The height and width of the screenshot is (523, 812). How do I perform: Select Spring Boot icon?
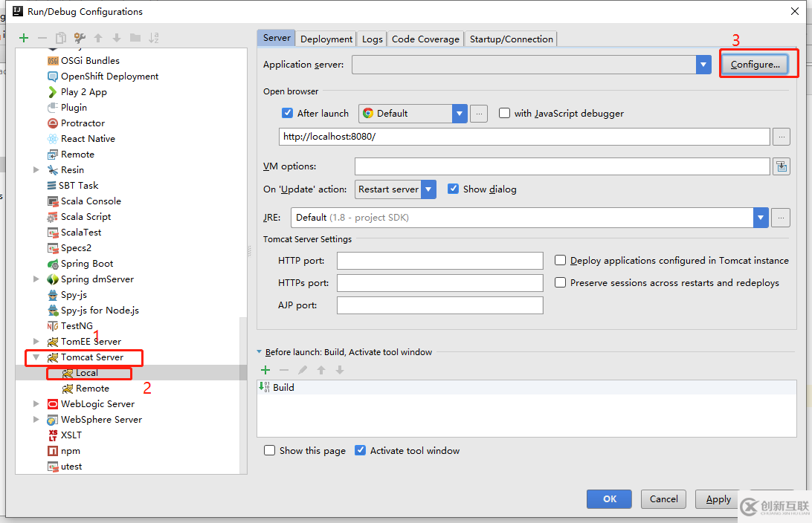click(x=53, y=264)
